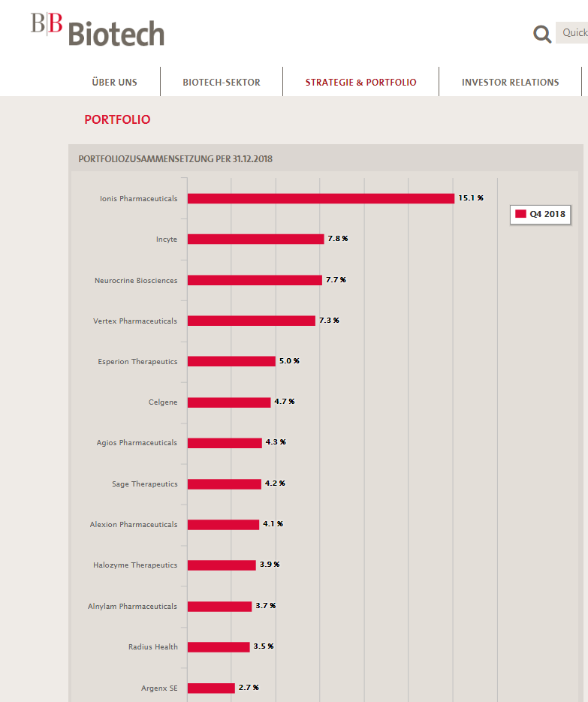The width and height of the screenshot is (588, 702).
Task: Click the Radius Health axis label
Action: click(152, 647)
